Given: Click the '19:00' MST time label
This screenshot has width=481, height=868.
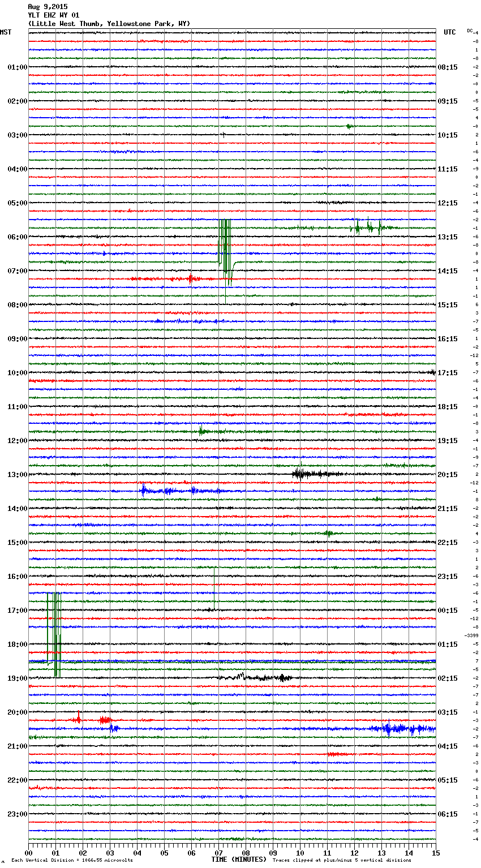Looking at the screenshot, I should coord(18,678).
